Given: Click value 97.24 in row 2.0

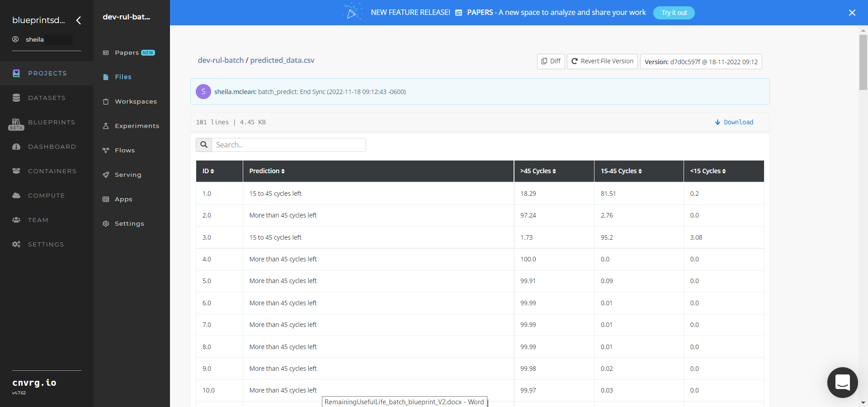Looking at the screenshot, I should (528, 215).
